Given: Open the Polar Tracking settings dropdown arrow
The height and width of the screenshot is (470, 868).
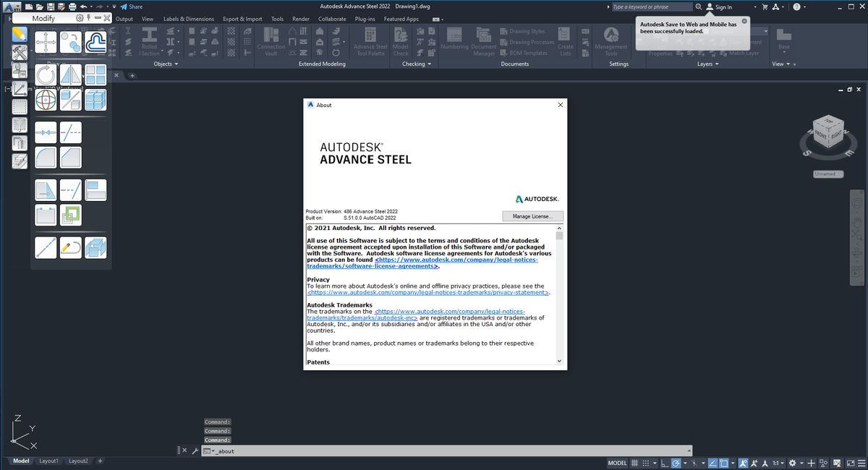Looking at the screenshot, I should (684, 463).
